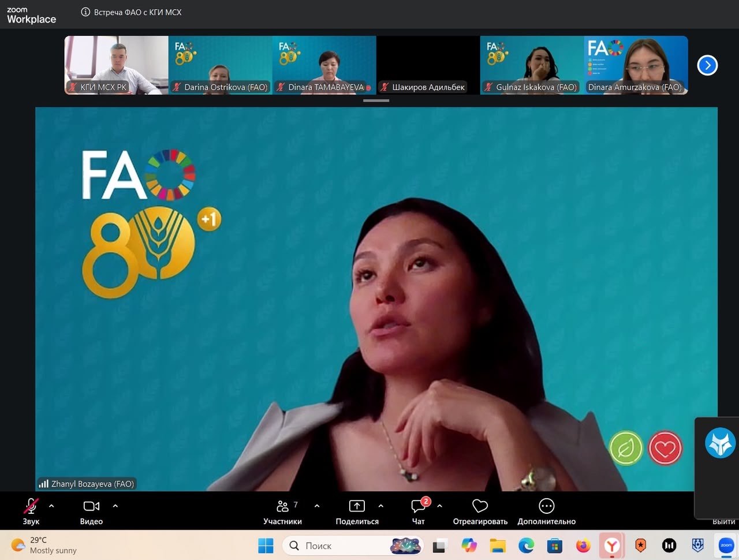This screenshot has width=739, height=560.
Task: Turn on camera with Видео button
Action: pyautogui.click(x=91, y=511)
